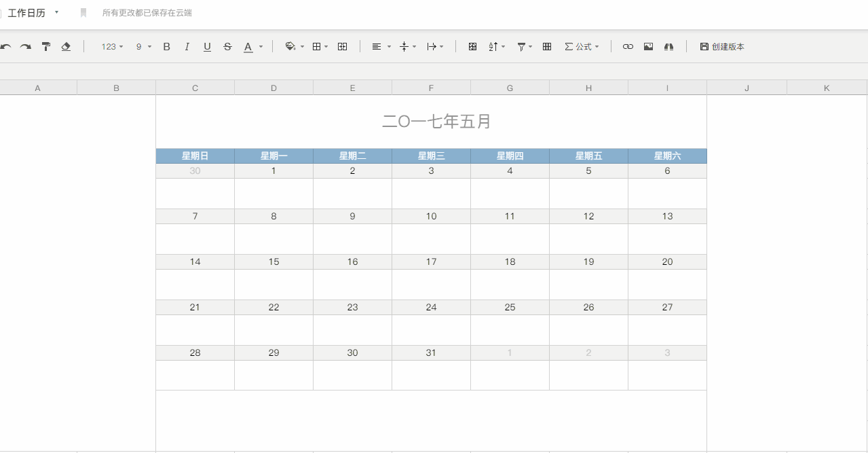Image resolution: width=868 pixels, height=453 pixels.
Task: Click the 星期六 header cell
Action: coord(667,156)
